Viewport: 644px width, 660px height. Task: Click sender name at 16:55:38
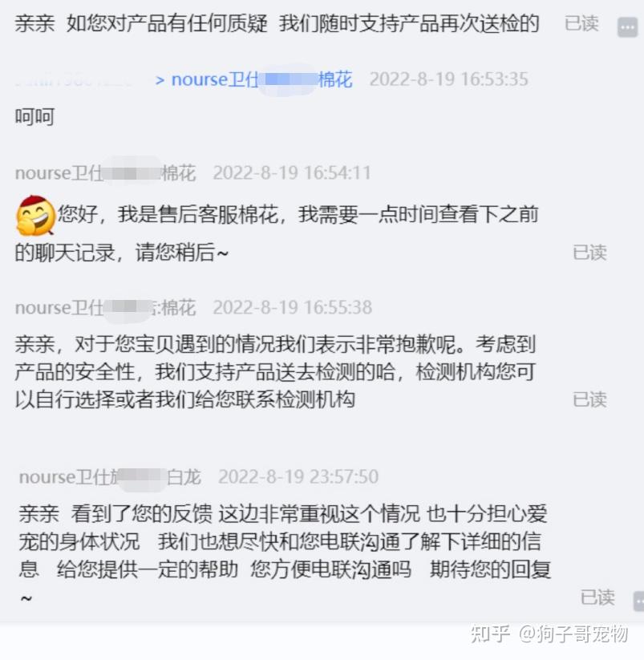pos(105,308)
